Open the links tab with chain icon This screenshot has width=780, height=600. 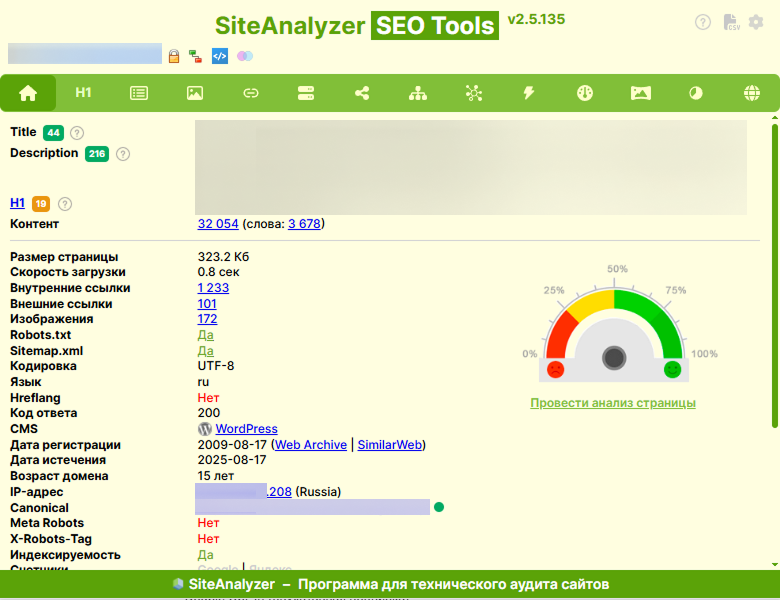251,93
